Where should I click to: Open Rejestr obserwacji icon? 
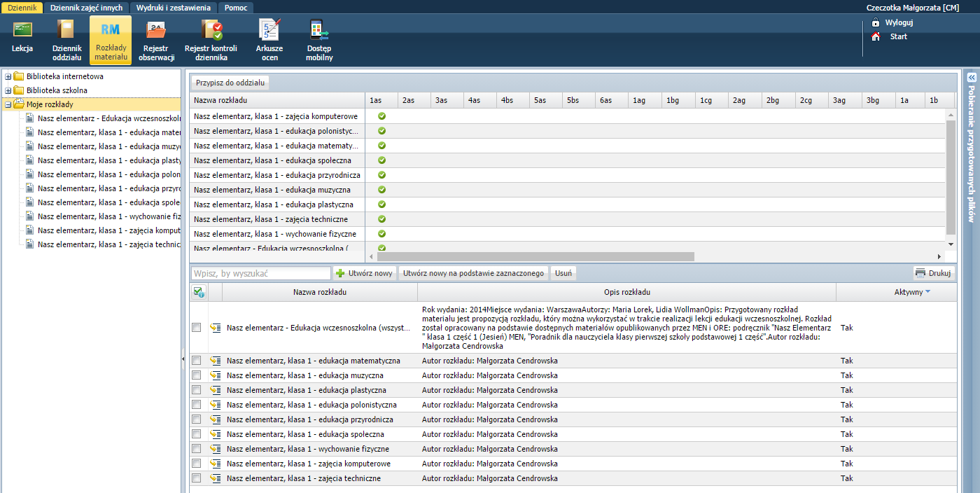coord(156,30)
